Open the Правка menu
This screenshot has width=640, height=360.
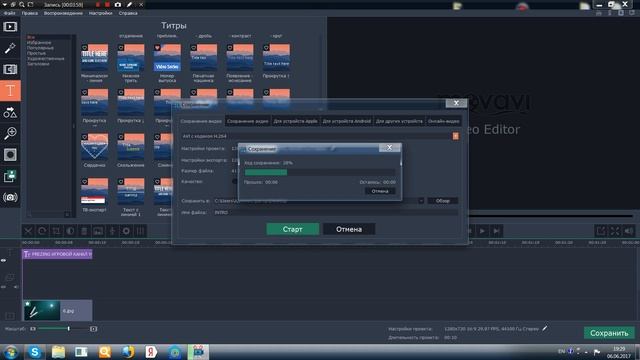click(29, 13)
